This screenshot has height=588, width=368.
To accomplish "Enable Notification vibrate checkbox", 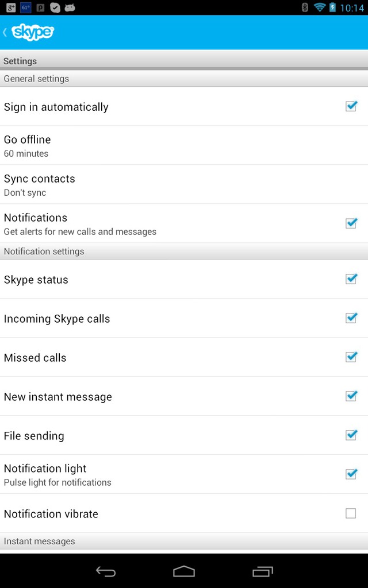I will 351,513.
